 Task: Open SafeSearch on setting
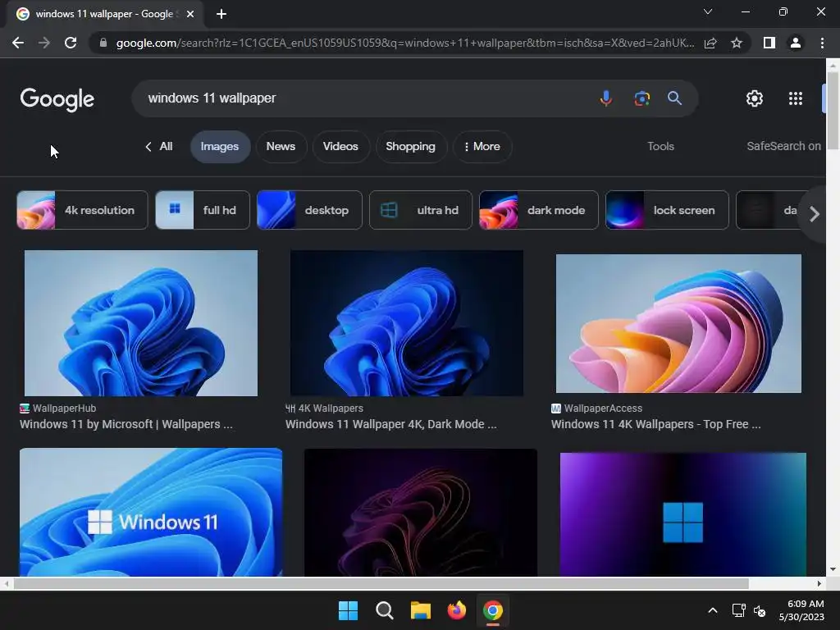click(x=783, y=146)
